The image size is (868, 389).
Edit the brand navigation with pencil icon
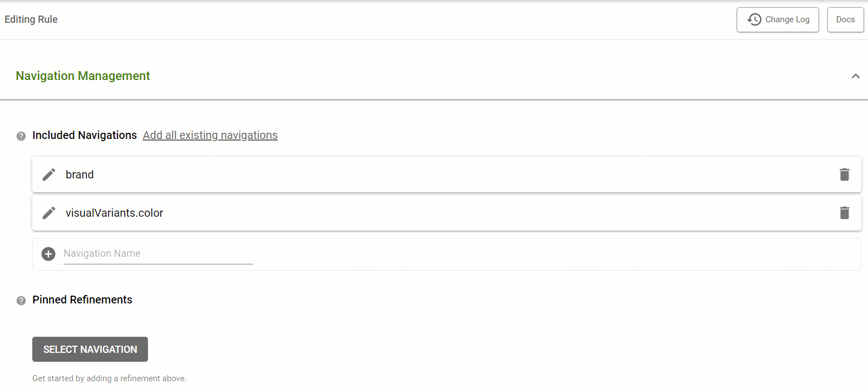click(x=49, y=174)
